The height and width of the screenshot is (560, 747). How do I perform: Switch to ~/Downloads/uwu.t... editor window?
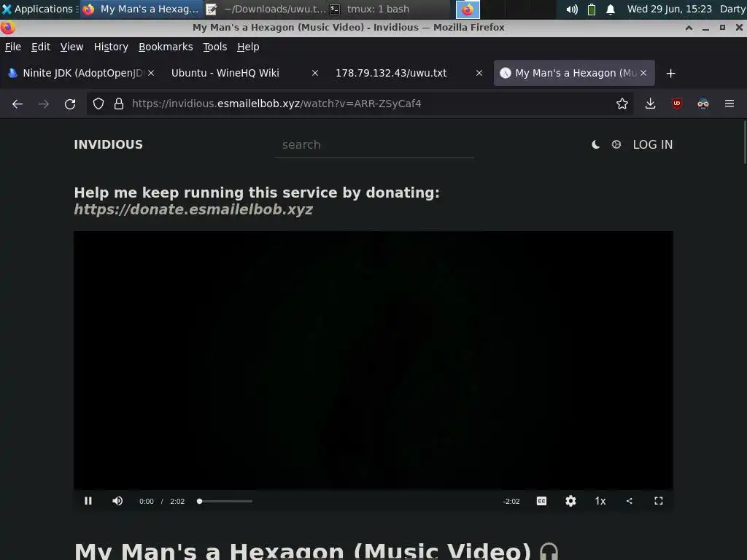267,9
